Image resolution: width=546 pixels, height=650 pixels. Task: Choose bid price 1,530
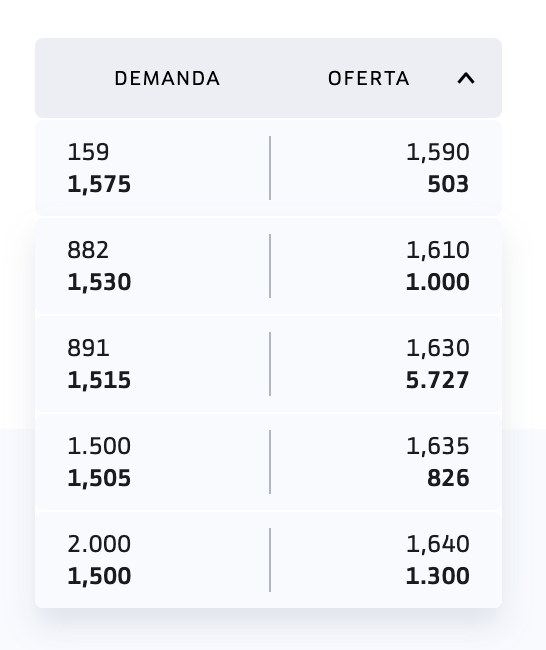click(99, 282)
